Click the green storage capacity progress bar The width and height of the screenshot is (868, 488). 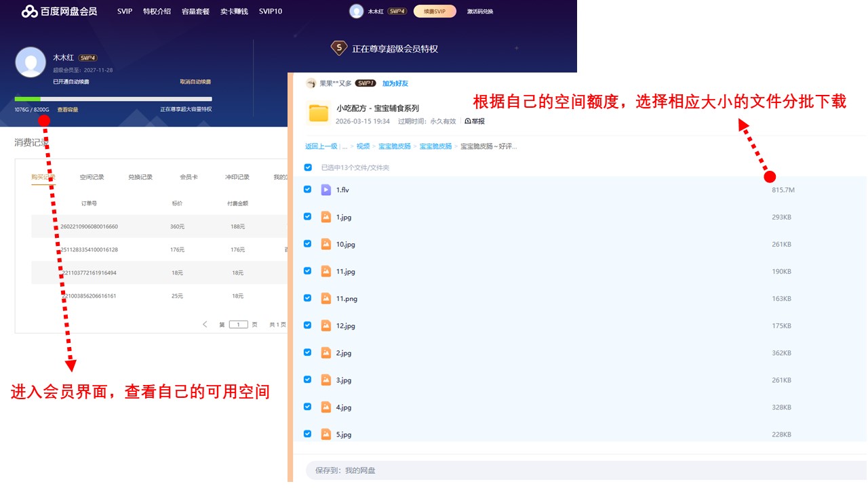27,99
